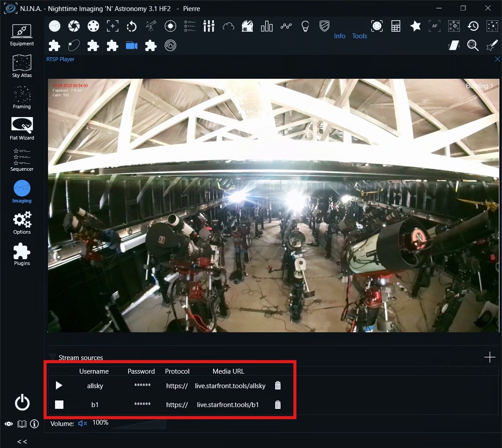Collapse the left sidebar with << arrows

(x=22, y=441)
